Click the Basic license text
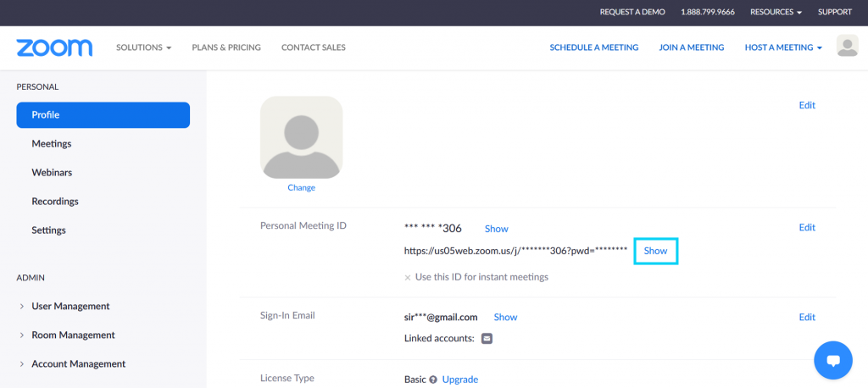The image size is (868, 388). [x=415, y=380]
